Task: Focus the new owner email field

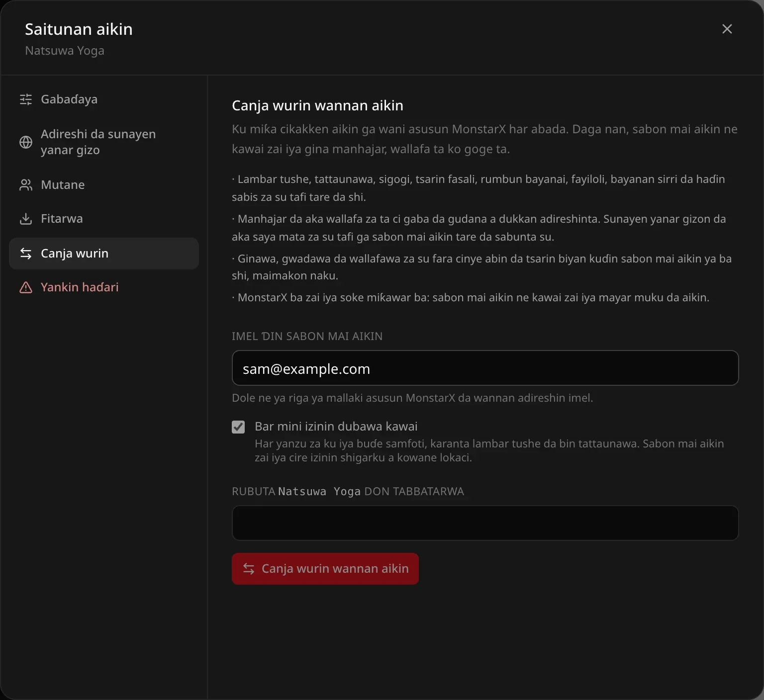Action: (485, 368)
